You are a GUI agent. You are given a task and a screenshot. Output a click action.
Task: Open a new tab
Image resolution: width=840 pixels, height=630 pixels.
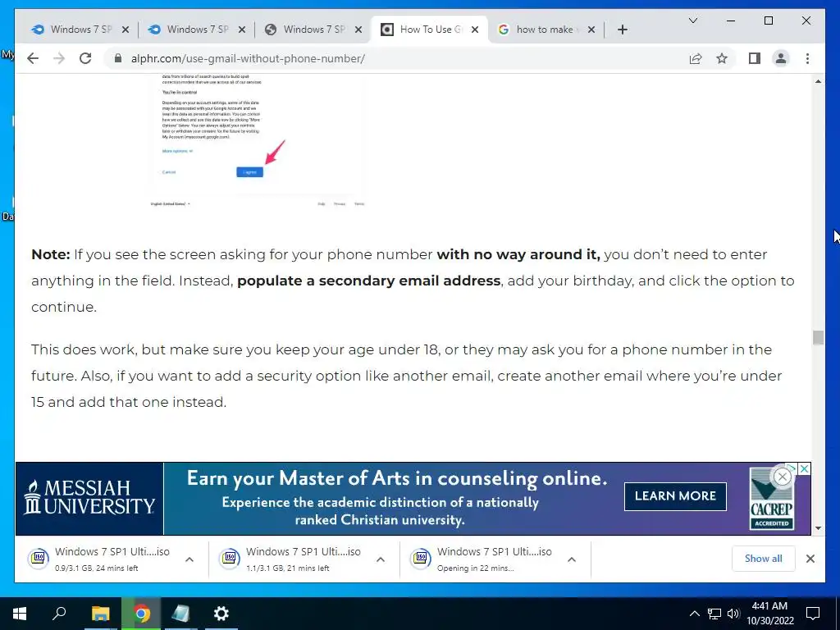(622, 30)
